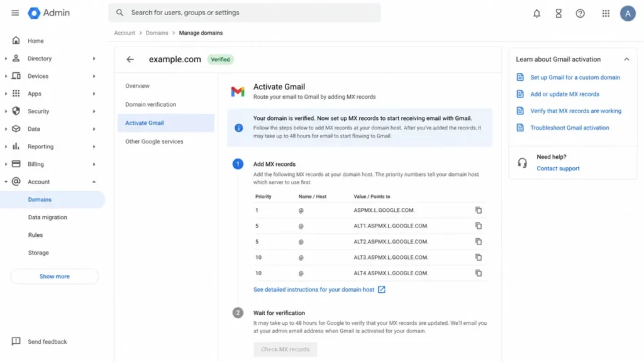Open the help question mark icon

click(580, 14)
